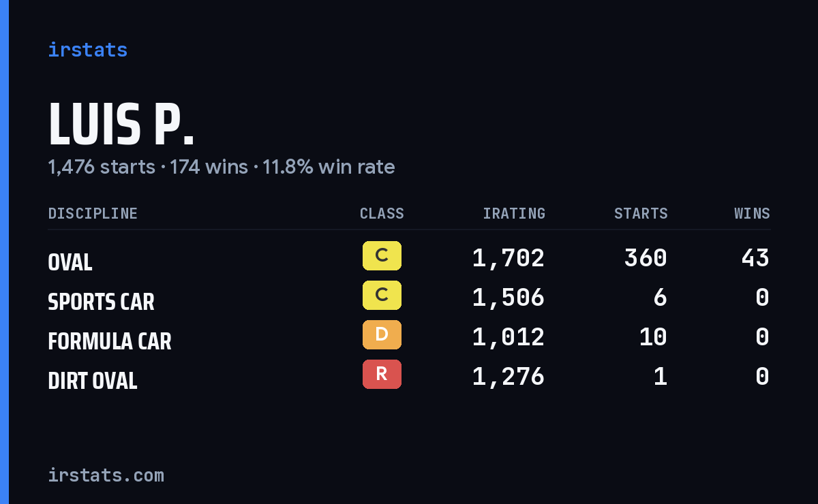Select the orange D class badge
This screenshot has width=818, height=504.
coord(382,335)
